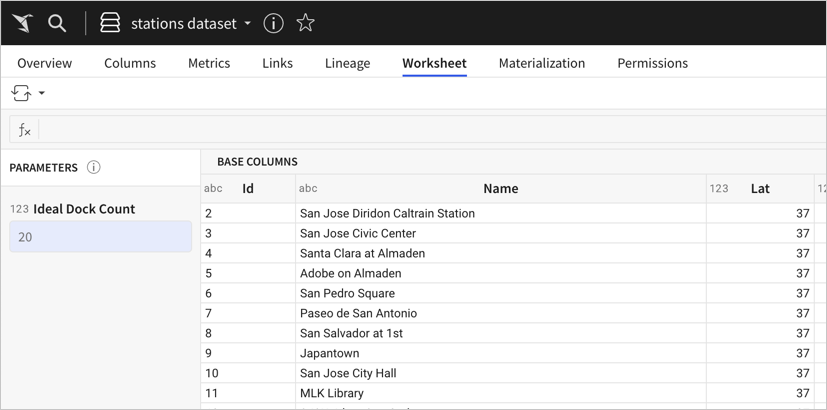Open the dataset info icon in header

click(x=273, y=23)
